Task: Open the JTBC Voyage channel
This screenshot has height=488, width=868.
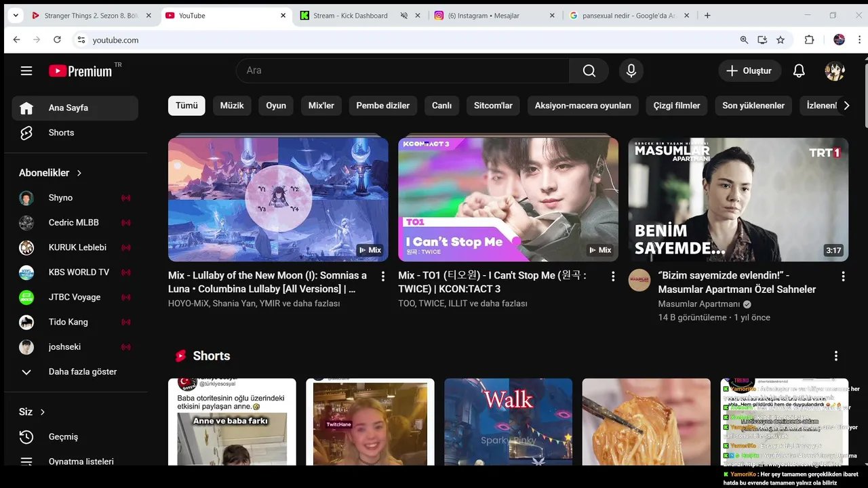Action: (x=75, y=297)
